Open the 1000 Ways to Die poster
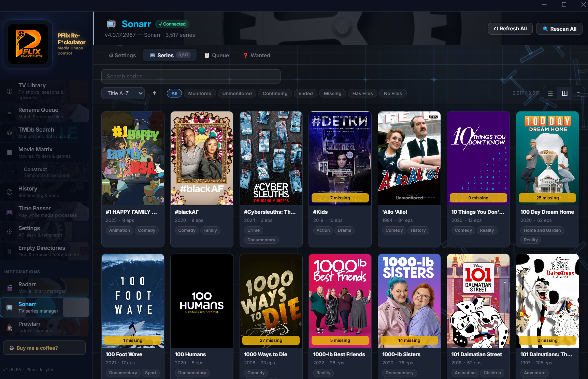The image size is (588, 379). (x=271, y=301)
